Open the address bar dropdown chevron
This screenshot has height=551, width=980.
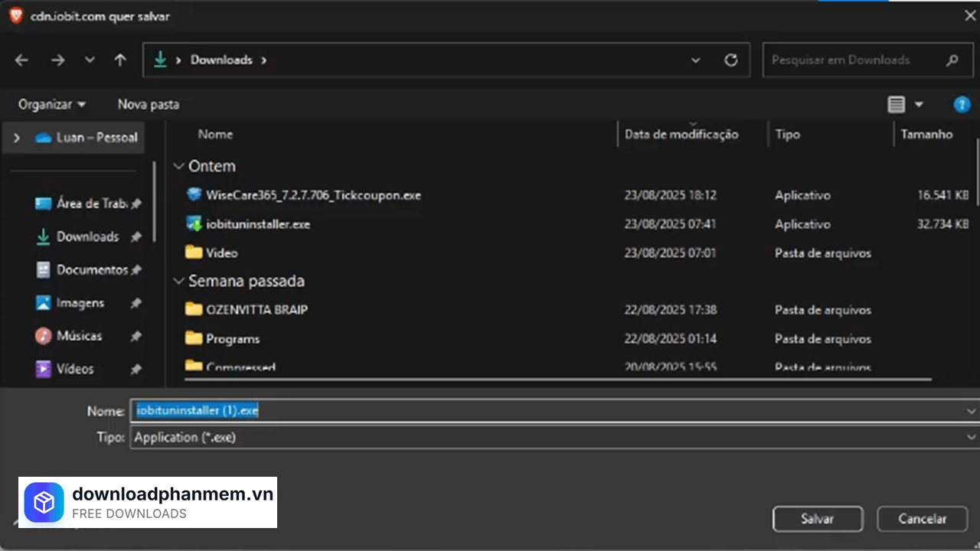click(695, 60)
